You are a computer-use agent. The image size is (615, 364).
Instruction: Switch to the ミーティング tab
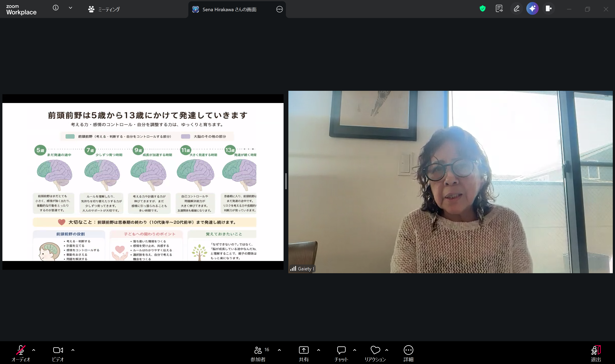104,9
